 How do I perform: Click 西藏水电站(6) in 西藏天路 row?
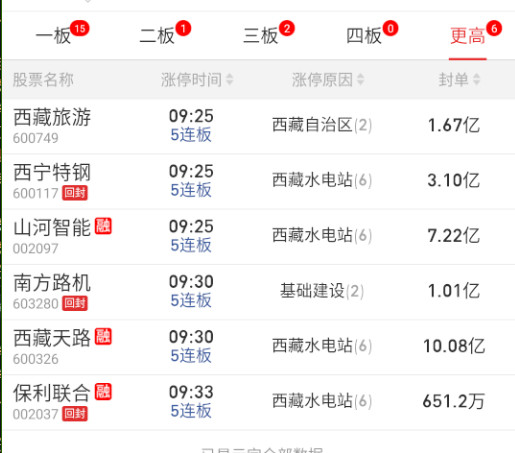click(x=322, y=346)
